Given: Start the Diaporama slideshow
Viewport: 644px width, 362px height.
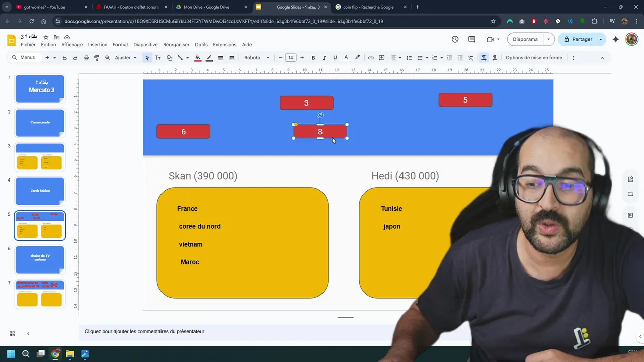Looking at the screenshot, I should 525,39.
